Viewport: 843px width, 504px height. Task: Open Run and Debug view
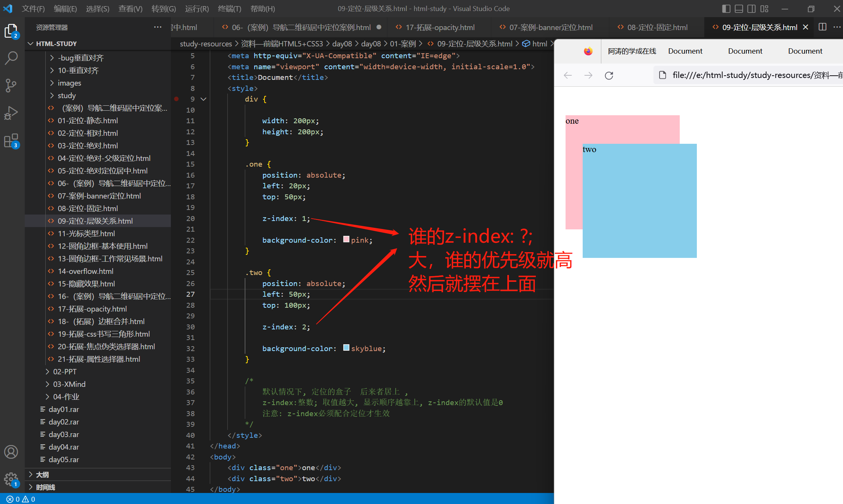[11, 113]
